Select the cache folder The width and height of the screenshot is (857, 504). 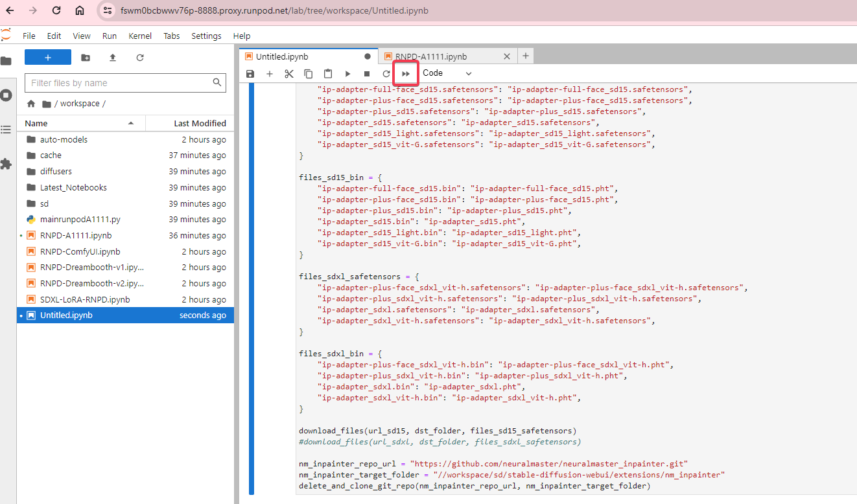(x=125, y=155)
